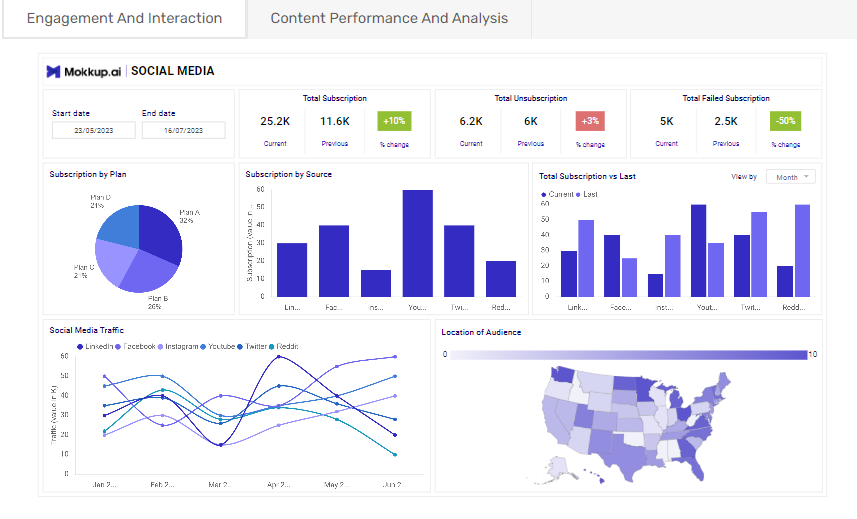857x519 pixels.
Task: Open Content Performance And Analysis tab
Action: tap(389, 18)
